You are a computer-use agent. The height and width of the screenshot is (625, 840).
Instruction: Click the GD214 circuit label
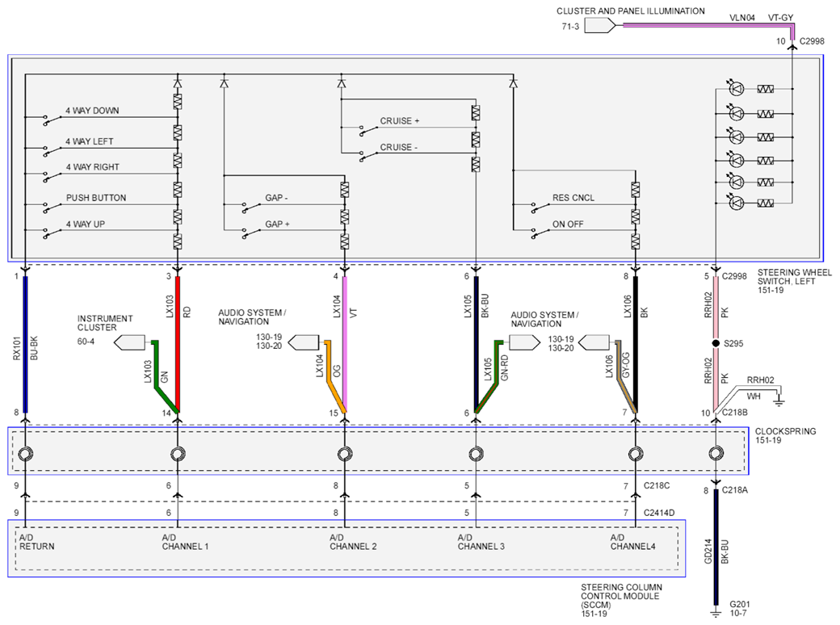click(x=708, y=551)
